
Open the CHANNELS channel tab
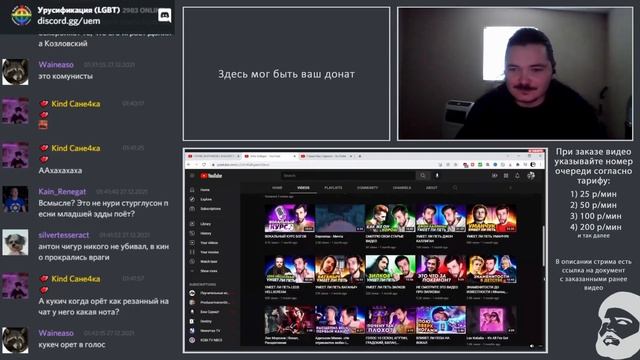click(x=402, y=188)
